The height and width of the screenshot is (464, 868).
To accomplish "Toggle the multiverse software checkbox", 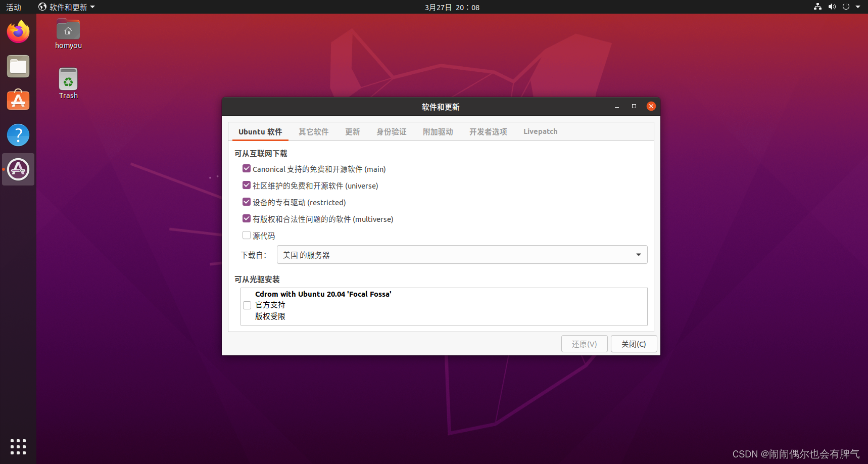I will 247,218.
